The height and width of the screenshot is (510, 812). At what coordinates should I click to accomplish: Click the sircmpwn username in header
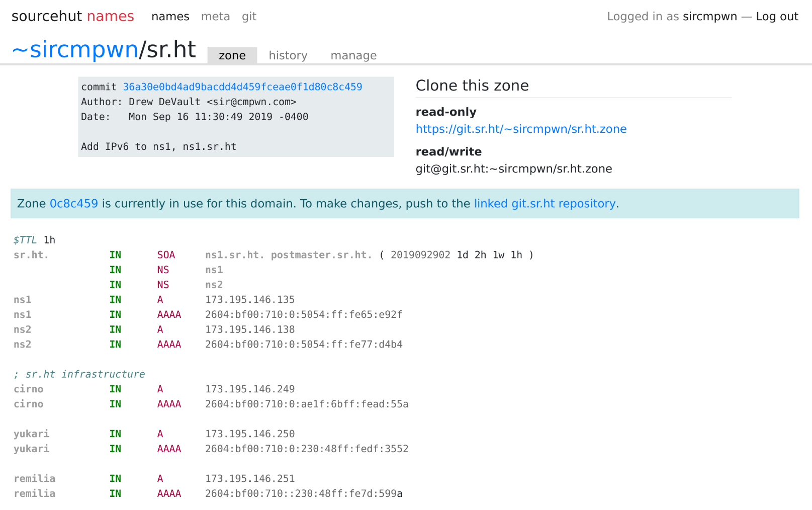pos(709,17)
